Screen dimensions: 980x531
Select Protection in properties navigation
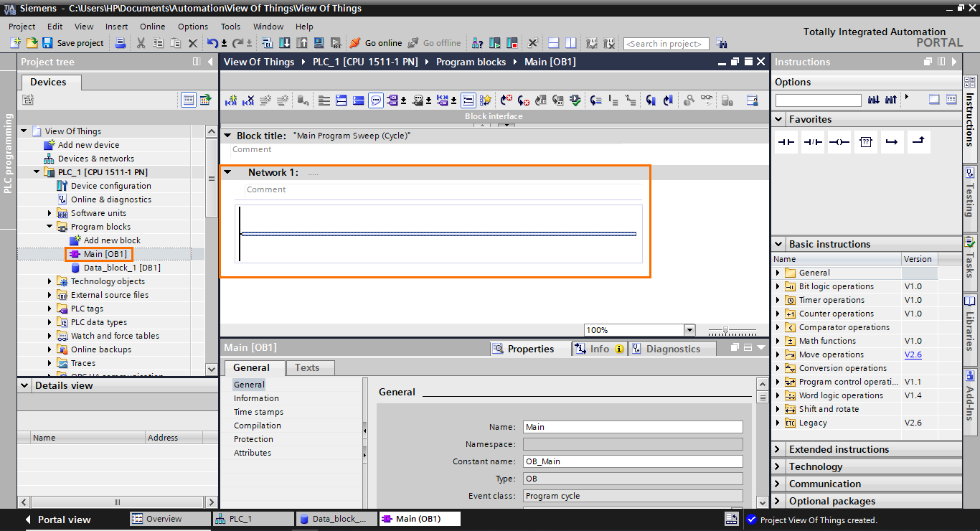click(x=253, y=439)
